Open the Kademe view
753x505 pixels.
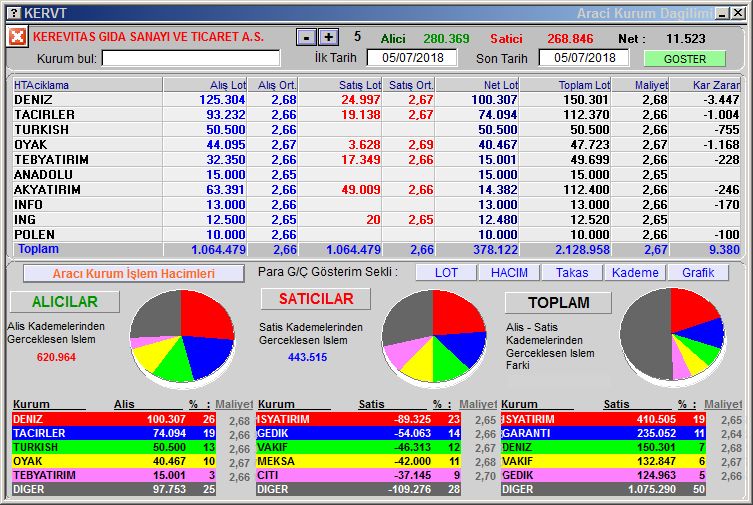pos(635,273)
